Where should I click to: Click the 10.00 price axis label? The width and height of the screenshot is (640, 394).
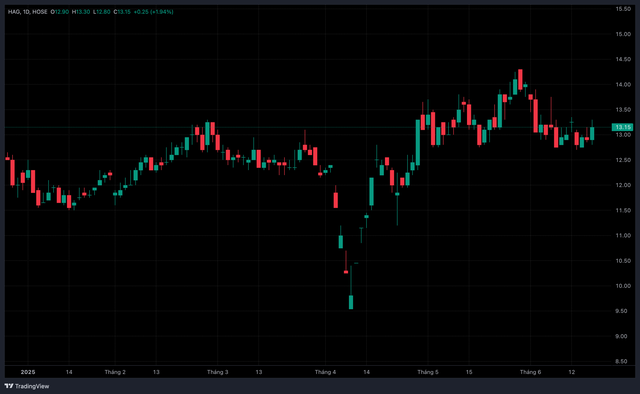coord(623,286)
